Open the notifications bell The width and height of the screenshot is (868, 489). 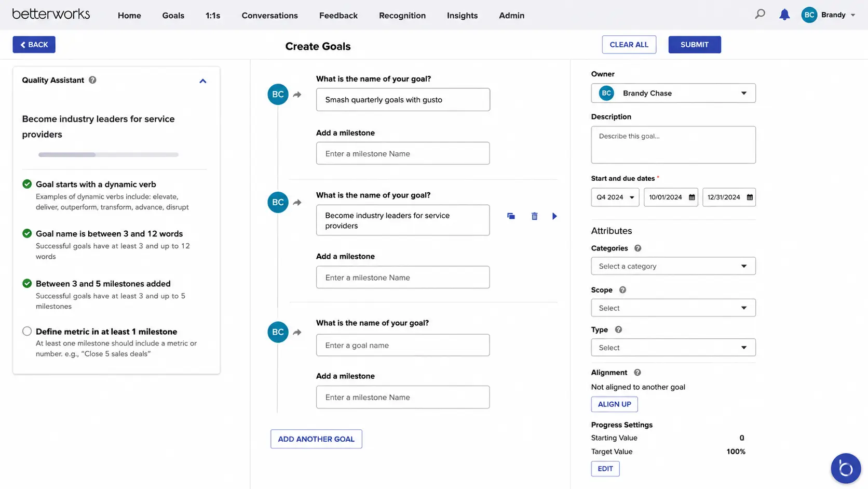pos(784,15)
